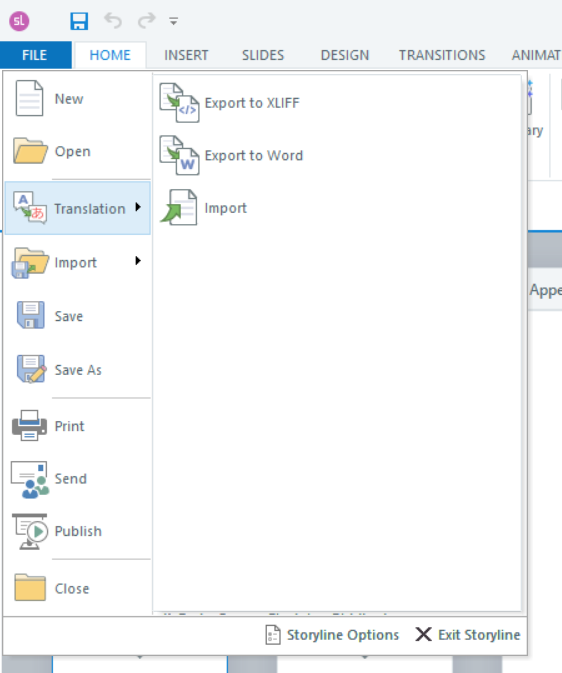Viewport: 562px width, 673px height.
Task: Choose Close label in File menu
Action: 72,588
